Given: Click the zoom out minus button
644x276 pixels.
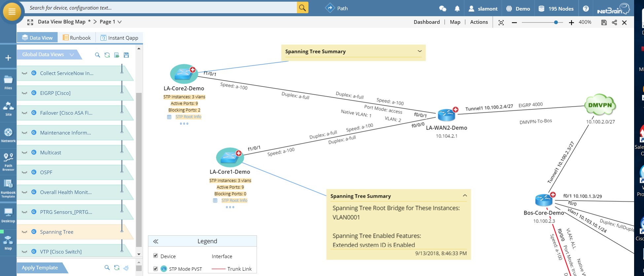Looking at the screenshot, I should tap(514, 22).
